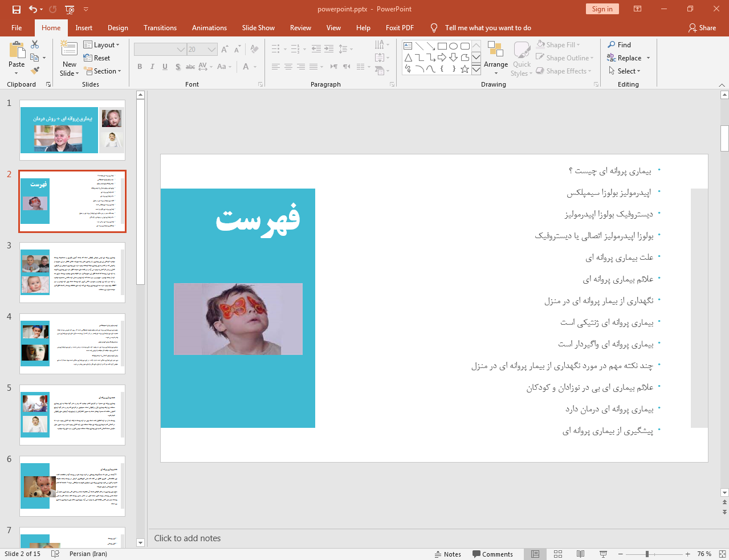Expand the Select dropdown in Editing
This screenshot has width=729, height=560.
pyautogui.click(x=625, y=71)
